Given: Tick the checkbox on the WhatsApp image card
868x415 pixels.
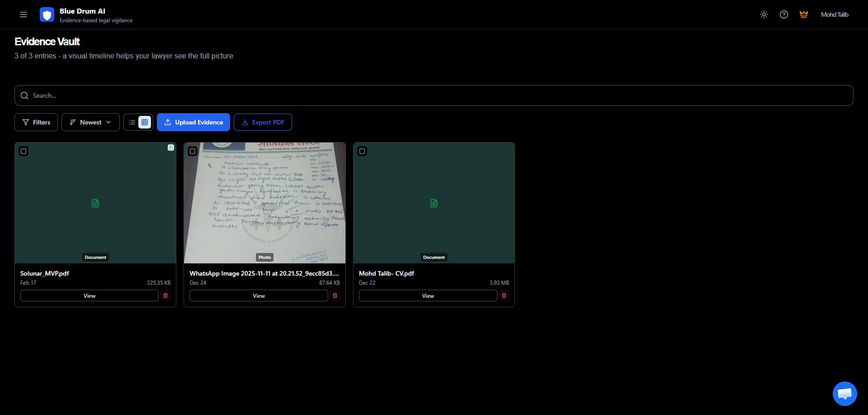Looking at the screenshot, I should tap(193, 151).
